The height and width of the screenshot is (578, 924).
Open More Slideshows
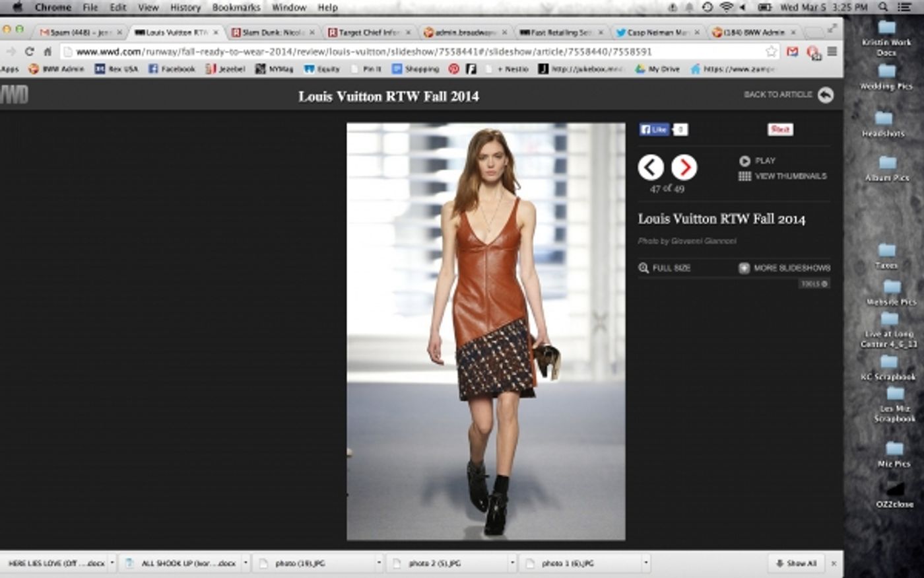tap(784, 268)
